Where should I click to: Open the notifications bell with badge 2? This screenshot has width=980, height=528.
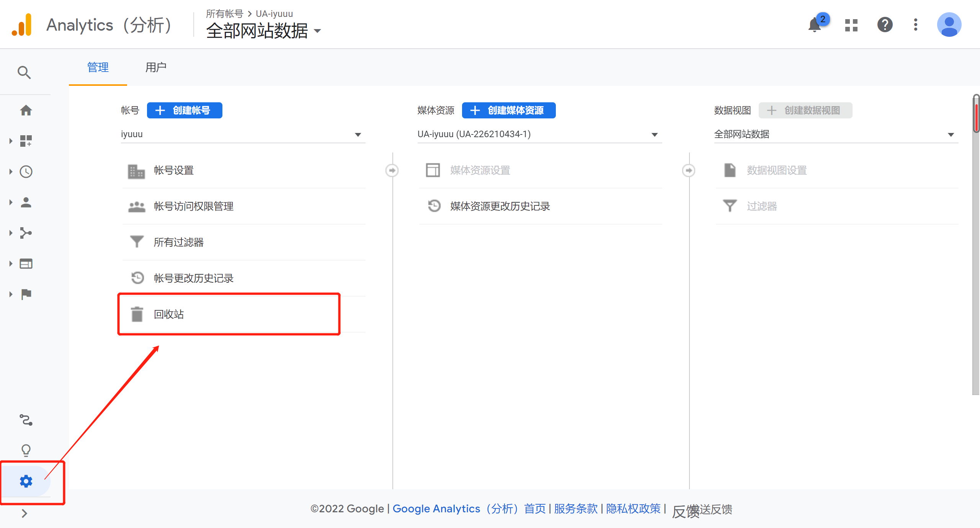pyautogui.click(x=814, y=25)
